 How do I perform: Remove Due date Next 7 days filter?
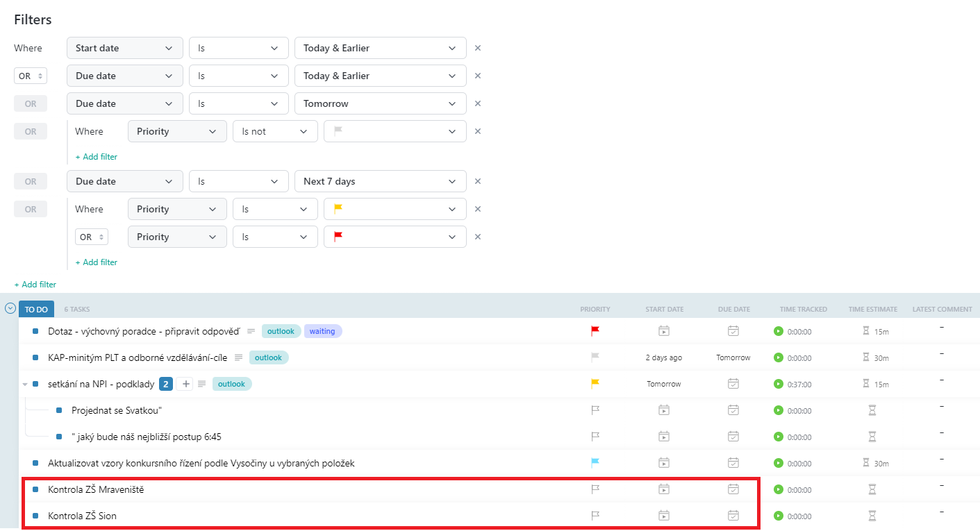point(477,181)
